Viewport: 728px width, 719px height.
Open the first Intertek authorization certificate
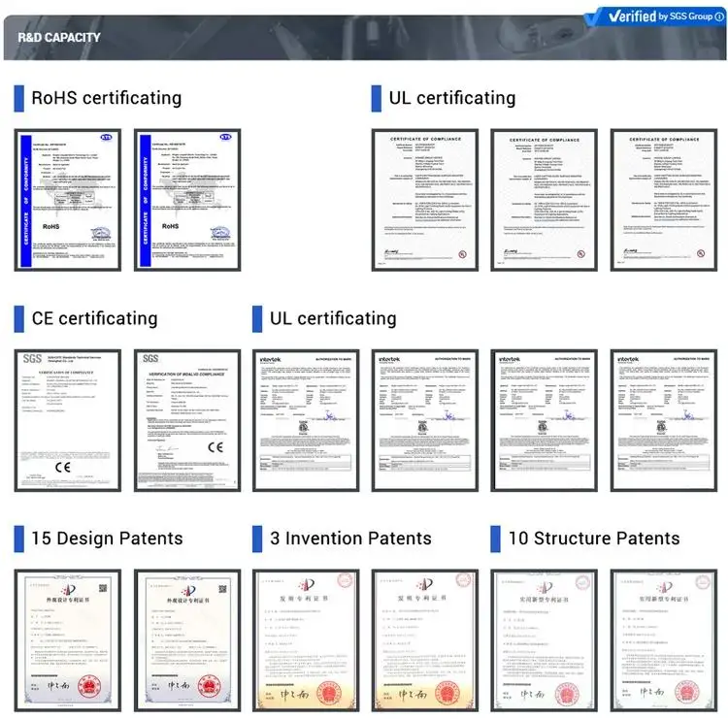(306, 420)
